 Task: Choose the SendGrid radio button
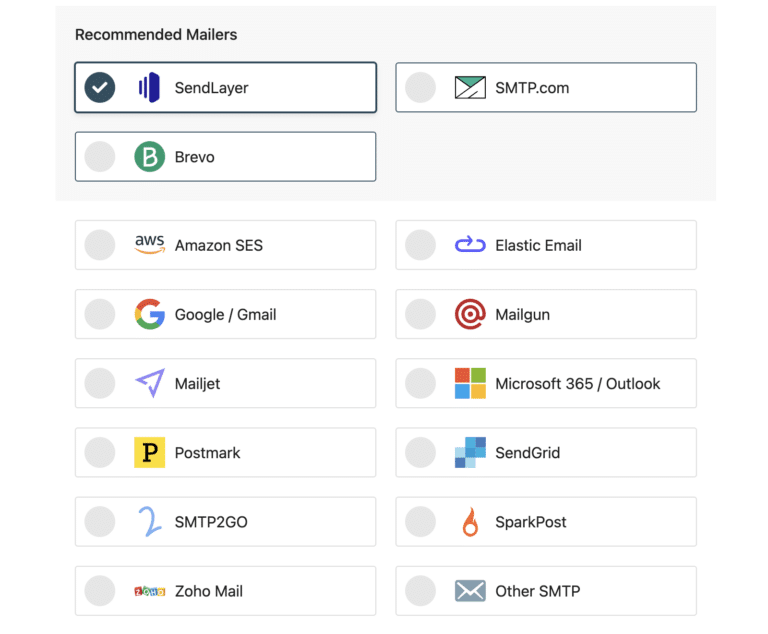(421, 453)
